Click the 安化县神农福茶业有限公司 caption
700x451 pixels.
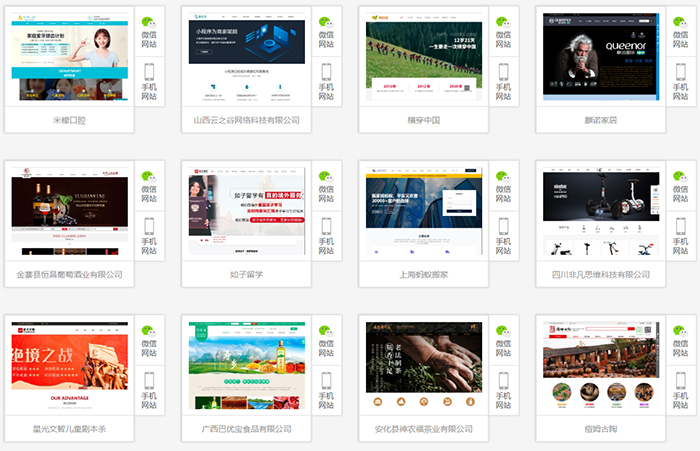423,429
